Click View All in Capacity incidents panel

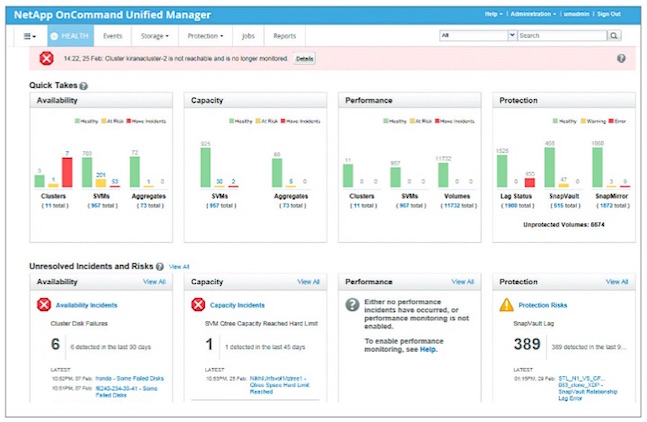click(x=309, y=282)
